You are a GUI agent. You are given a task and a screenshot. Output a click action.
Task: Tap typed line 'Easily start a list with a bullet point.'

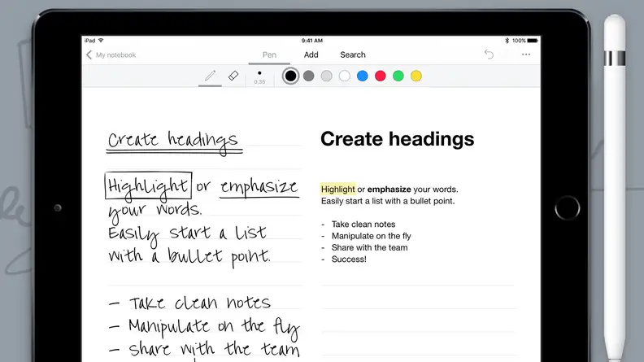click(388, 201)
